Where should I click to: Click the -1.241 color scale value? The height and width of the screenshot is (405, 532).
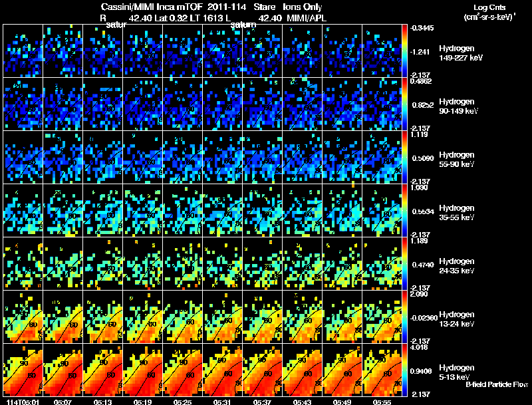coord(420,52)
